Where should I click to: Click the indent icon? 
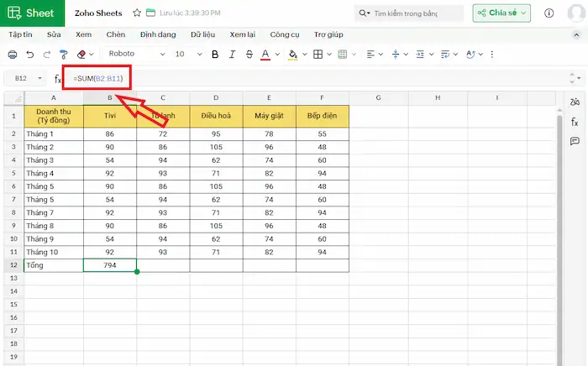click(x=420, y=55)
